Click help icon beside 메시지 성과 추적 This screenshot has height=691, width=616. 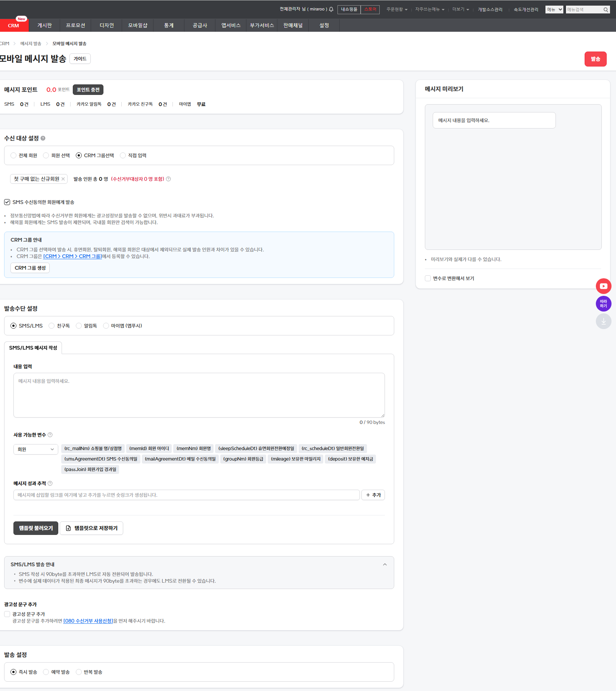point(50,483)
